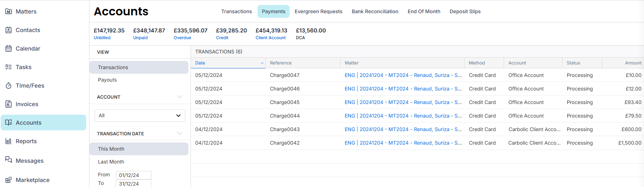
Task: Open the Reports chart icon
Action: pyautogui.click(x=9, y=141)
